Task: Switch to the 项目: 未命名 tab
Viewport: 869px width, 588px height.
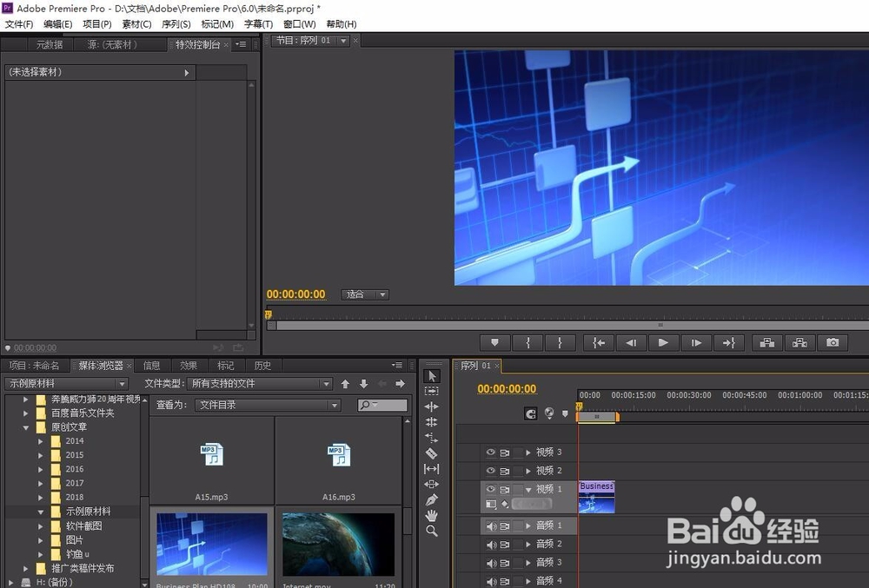Action: pyautogui.click(x=35, y=366)
